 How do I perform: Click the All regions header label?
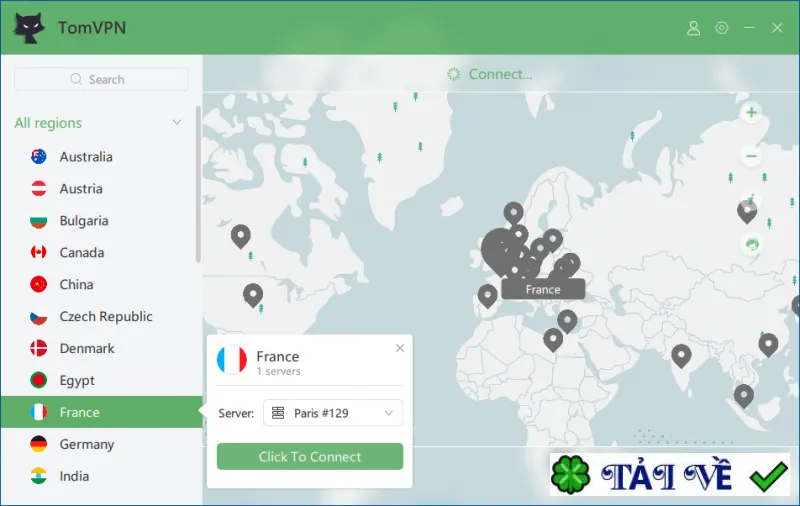tap(48, 123)
